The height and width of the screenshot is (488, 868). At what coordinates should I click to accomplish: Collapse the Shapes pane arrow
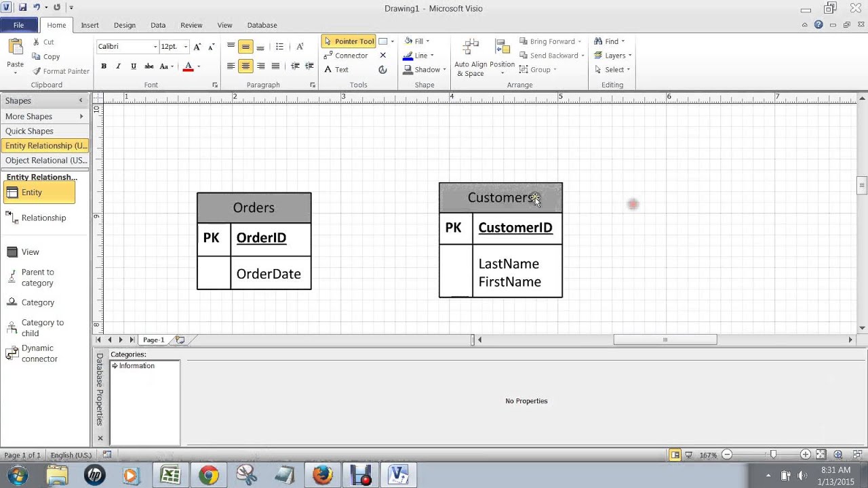click(81, 100)
